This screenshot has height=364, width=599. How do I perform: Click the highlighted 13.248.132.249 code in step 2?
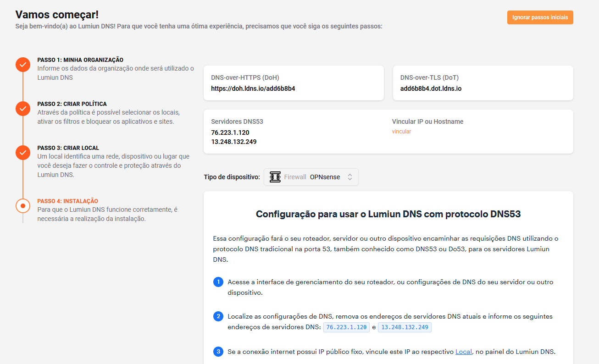pos(405,327)
